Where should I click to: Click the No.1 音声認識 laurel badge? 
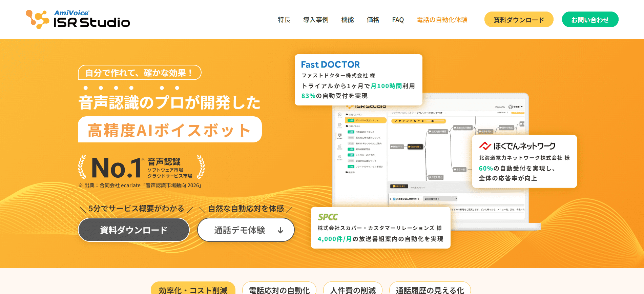pos(142,167)
